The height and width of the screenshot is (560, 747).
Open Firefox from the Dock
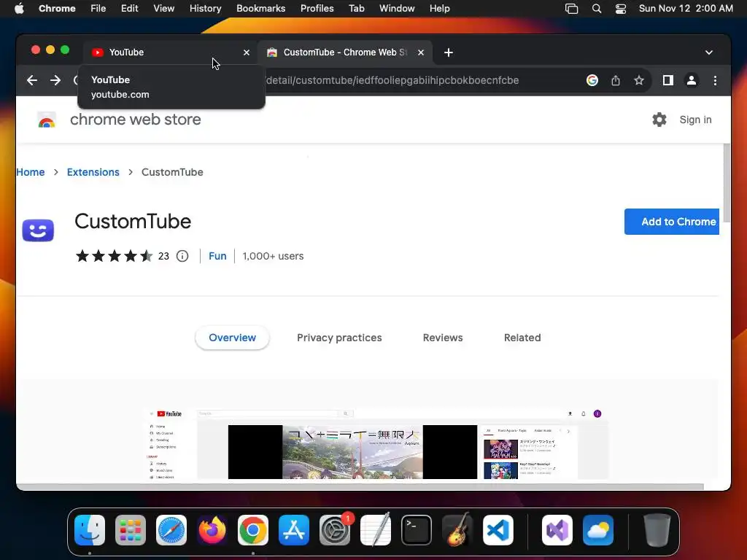pyautogui.click(x=212, y=530)
